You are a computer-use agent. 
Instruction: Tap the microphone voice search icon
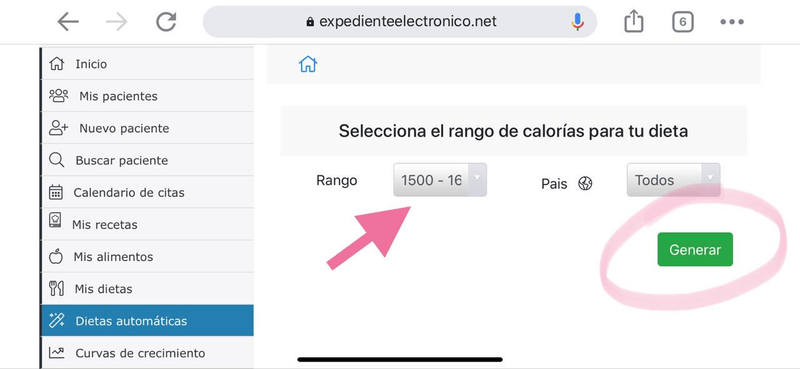coord(578,21)
